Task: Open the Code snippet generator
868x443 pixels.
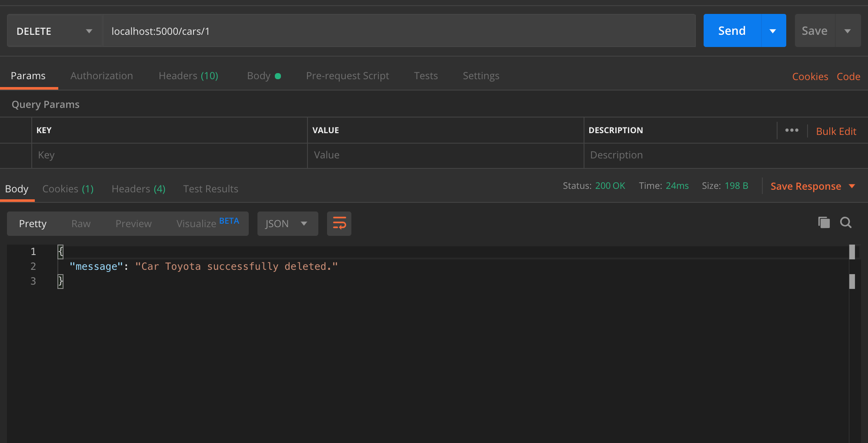Action: click(848, 76)
